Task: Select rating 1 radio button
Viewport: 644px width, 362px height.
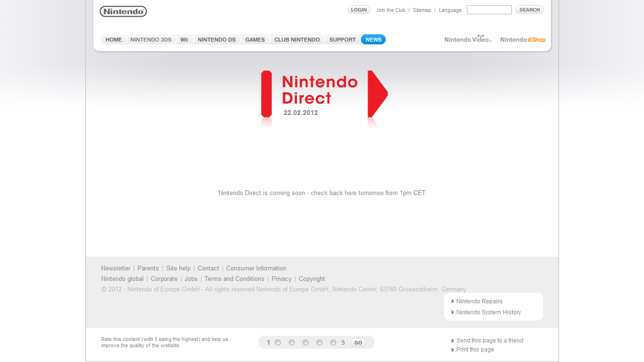Action: coord(278,342)
